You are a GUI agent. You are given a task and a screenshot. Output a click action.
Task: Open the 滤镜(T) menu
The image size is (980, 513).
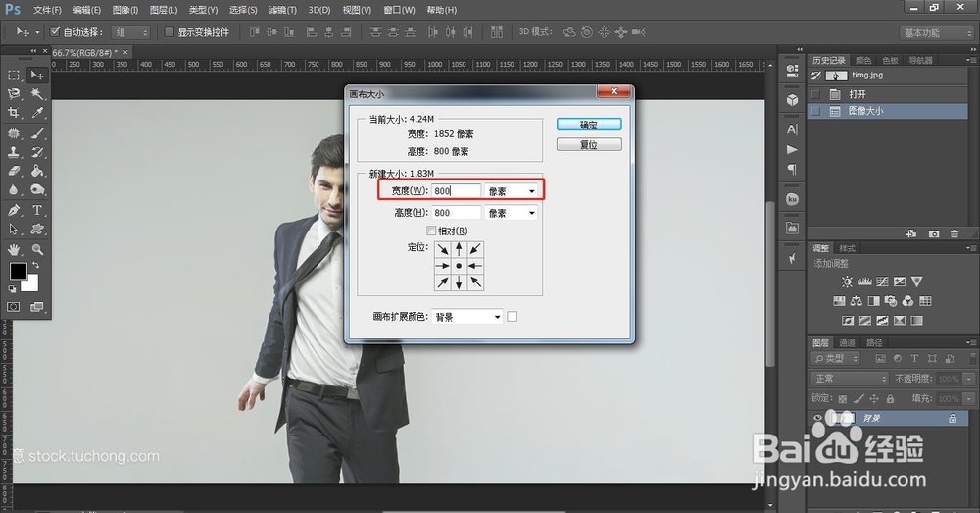click(x=282, y=10)
